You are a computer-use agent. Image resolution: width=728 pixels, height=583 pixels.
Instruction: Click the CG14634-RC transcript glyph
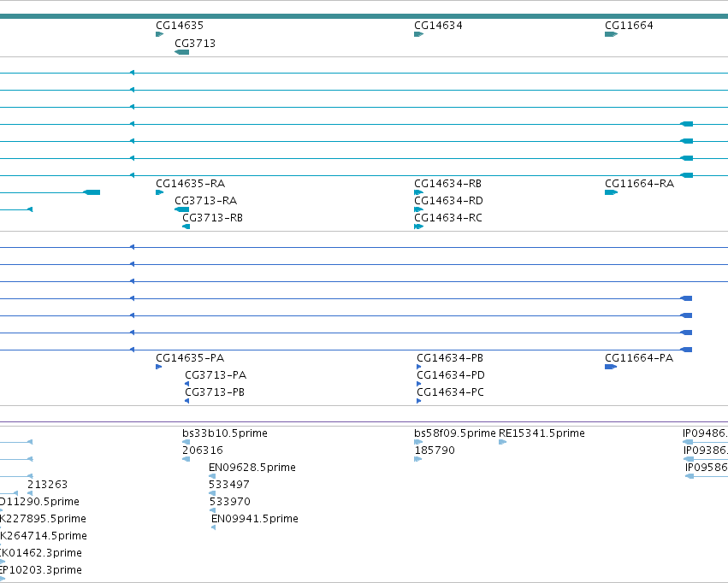click(419, 227)
